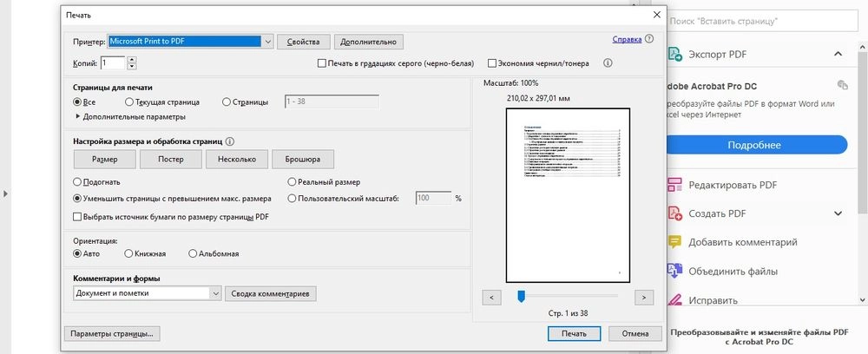Click the Multiple pages button
This screenshot has width=868, height=354.
point(237,160)
